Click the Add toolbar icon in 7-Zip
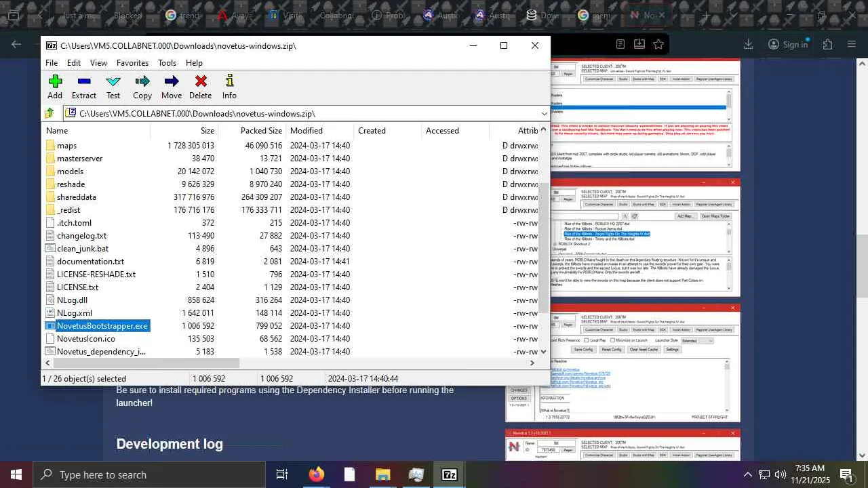868x488 pixels. pyautogui.click(x=55, y=87)
